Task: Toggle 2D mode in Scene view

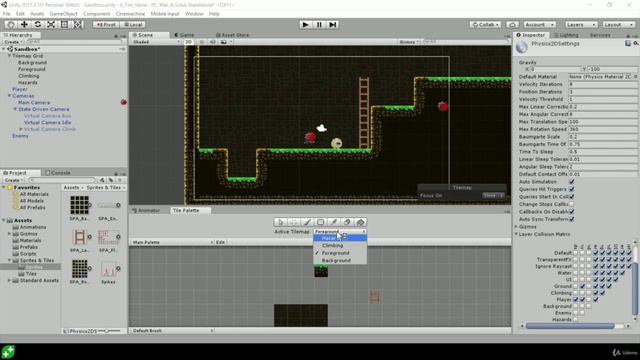Action: (x=189, y=42)
